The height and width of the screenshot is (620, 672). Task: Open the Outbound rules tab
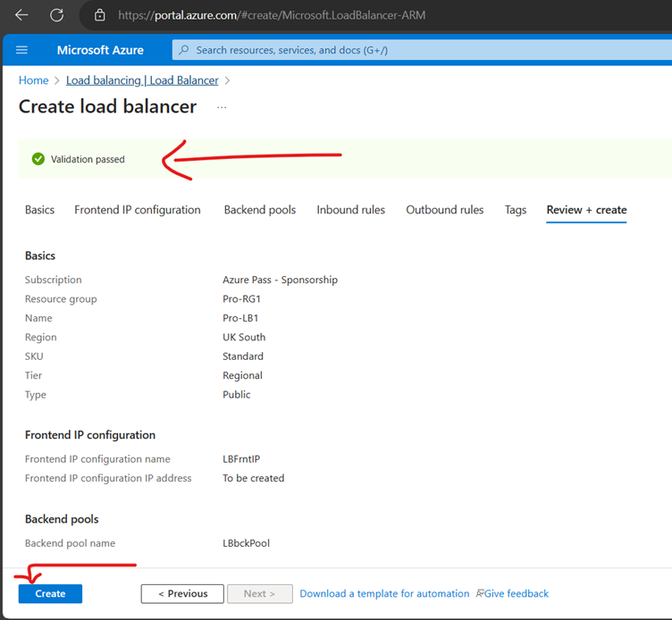[444, 210]
